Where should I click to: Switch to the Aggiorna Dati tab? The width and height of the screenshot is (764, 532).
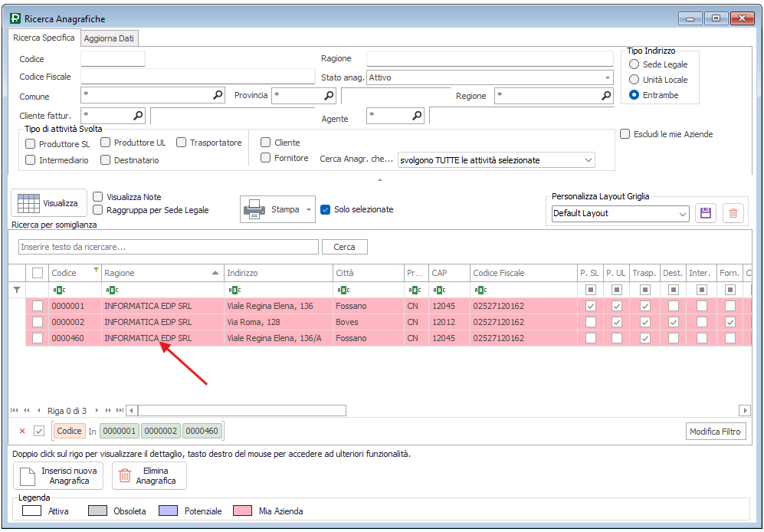tap(110, 38)
